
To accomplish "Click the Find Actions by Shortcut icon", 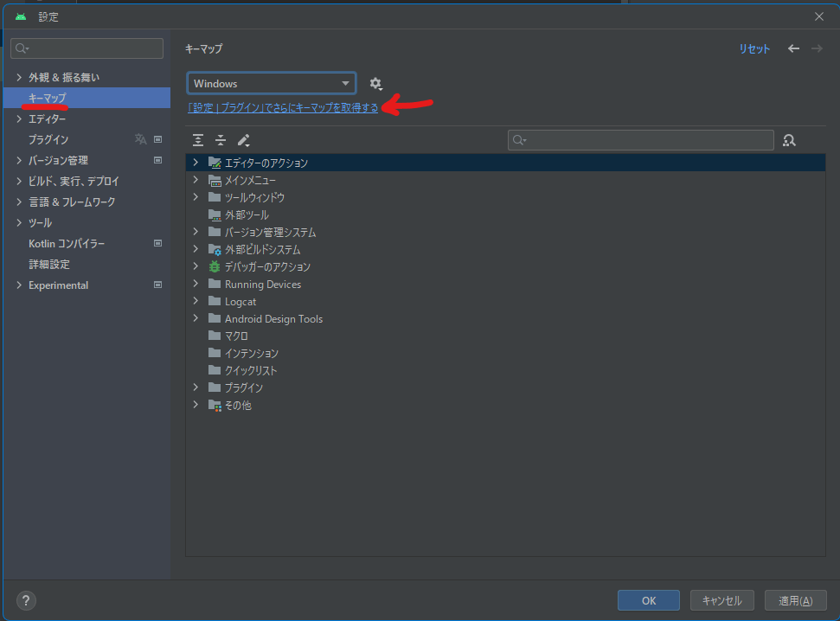I will click(789, 140).
